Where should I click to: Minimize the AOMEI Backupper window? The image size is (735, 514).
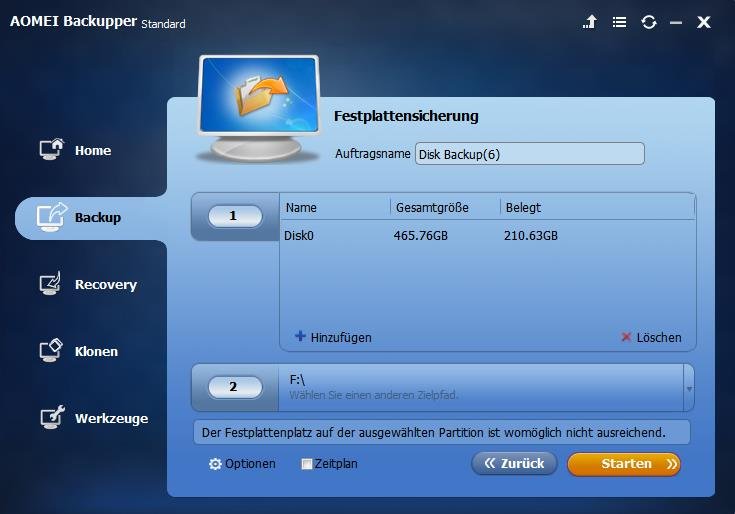point(676,22)
